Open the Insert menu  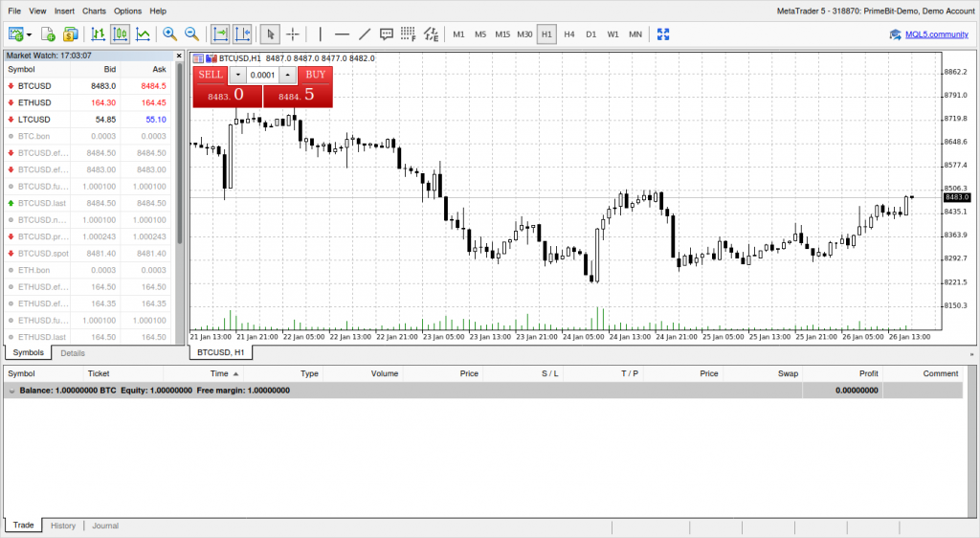pos(64,11)
